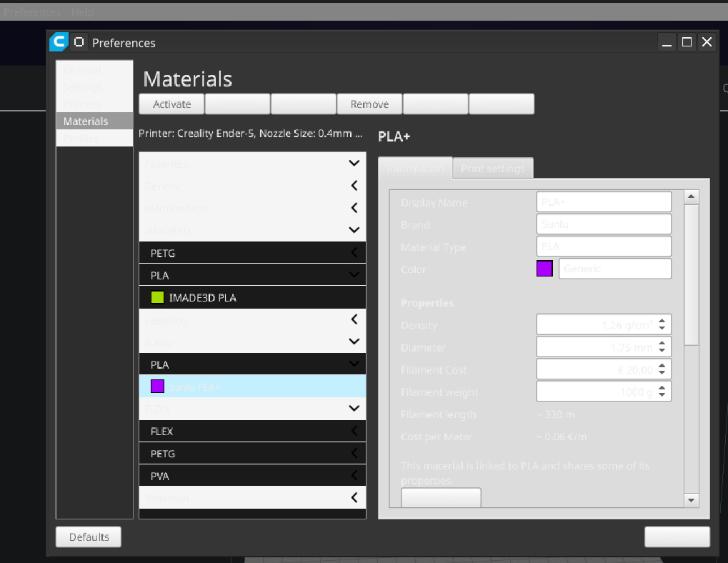The height and width of the screenshot is (563, 728).
Task: Click the Duplicate material button
Action: [304, 104]
